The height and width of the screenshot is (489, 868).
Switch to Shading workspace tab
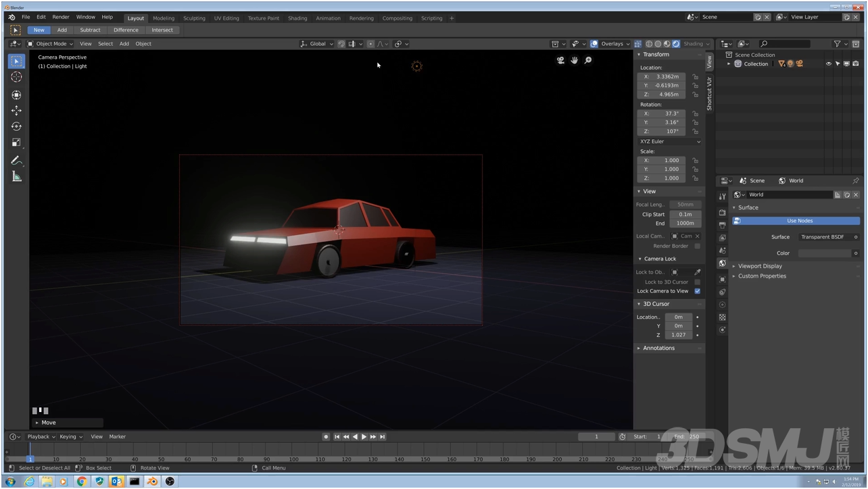pyautogui.click(x=297, y=18)
